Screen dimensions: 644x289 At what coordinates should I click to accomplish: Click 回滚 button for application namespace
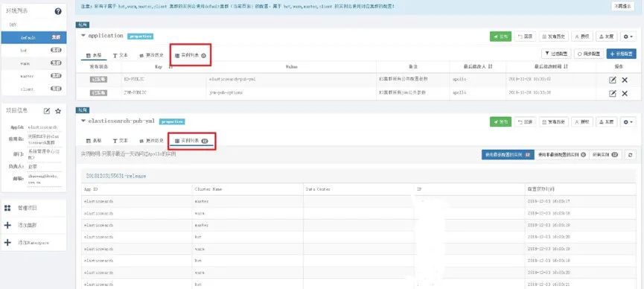point(525,36)
